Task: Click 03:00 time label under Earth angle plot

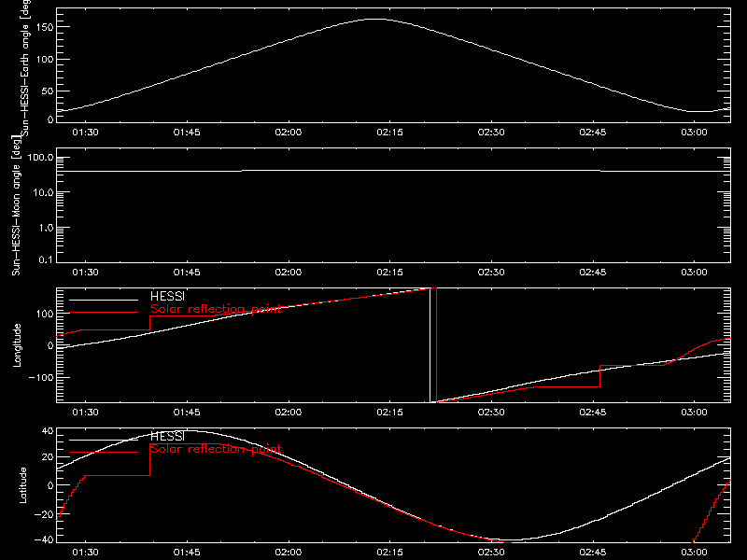Action: (694, 132)
